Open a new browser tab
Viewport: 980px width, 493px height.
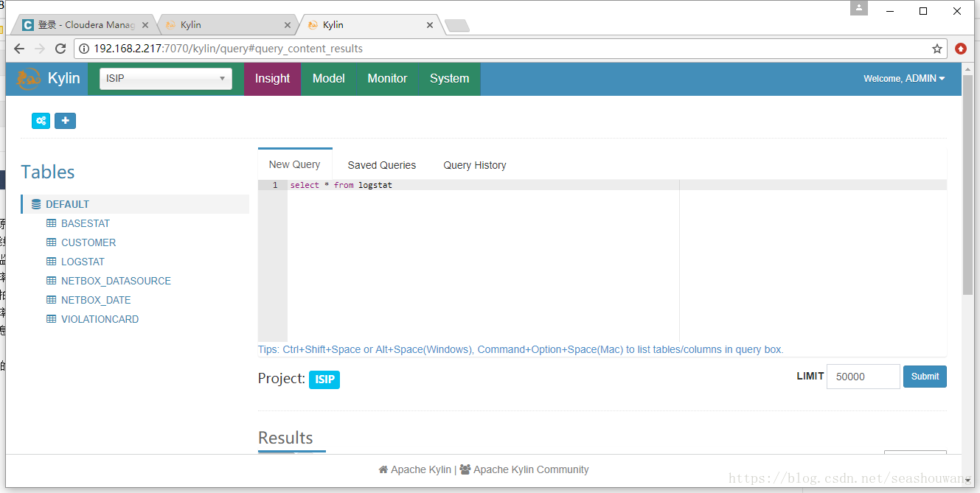tap(457, 26)
